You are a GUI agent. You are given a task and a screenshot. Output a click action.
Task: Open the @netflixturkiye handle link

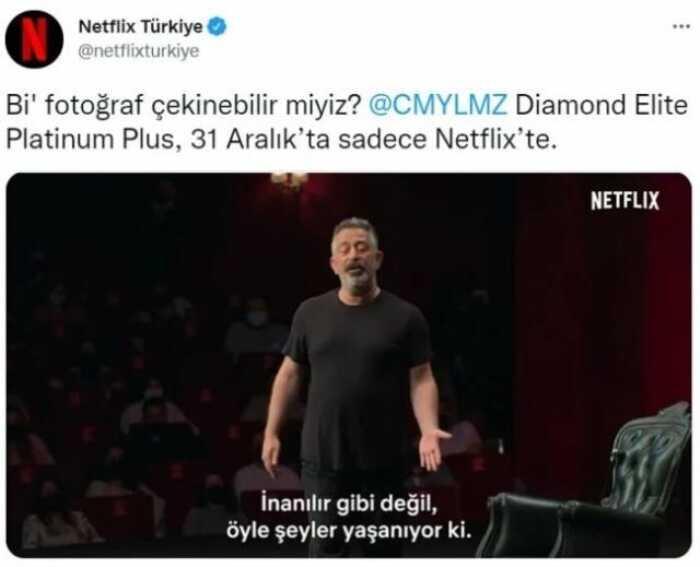[x=139, y=51]
